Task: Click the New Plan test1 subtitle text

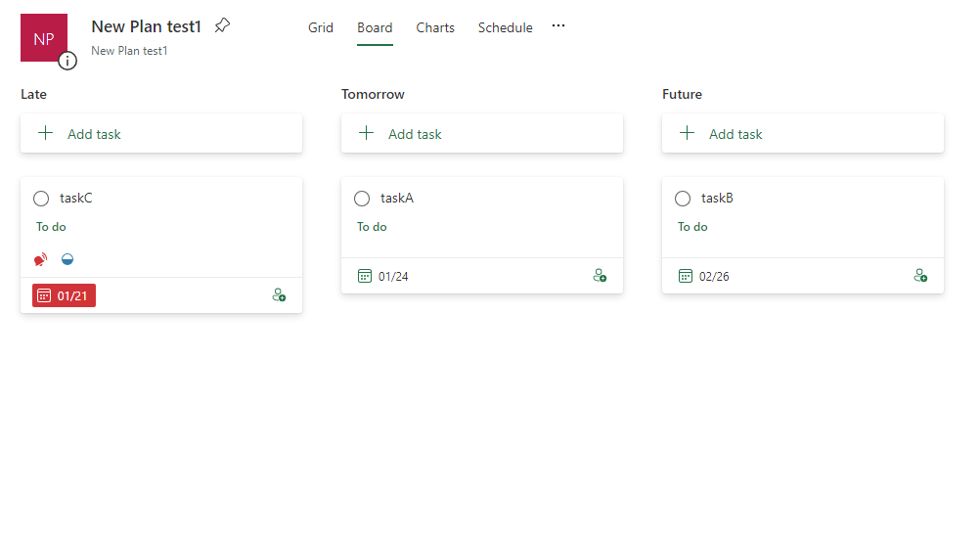Action: click(x=129, y=51)
